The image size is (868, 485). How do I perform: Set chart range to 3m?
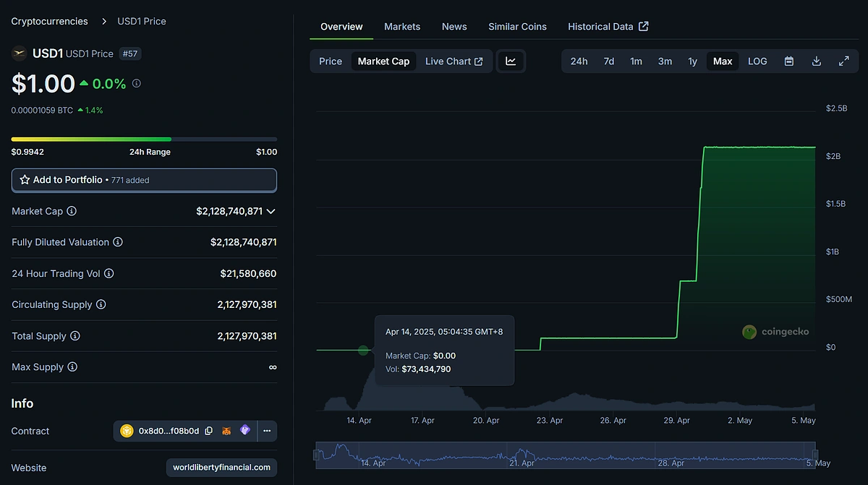[665, 61]
